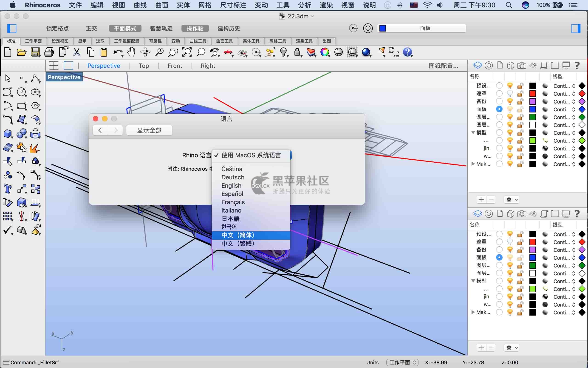This screenshot has height=368, width=588.
Task: Expand the Mak... layer group in lower panel
Action: [x=473, y=312]
